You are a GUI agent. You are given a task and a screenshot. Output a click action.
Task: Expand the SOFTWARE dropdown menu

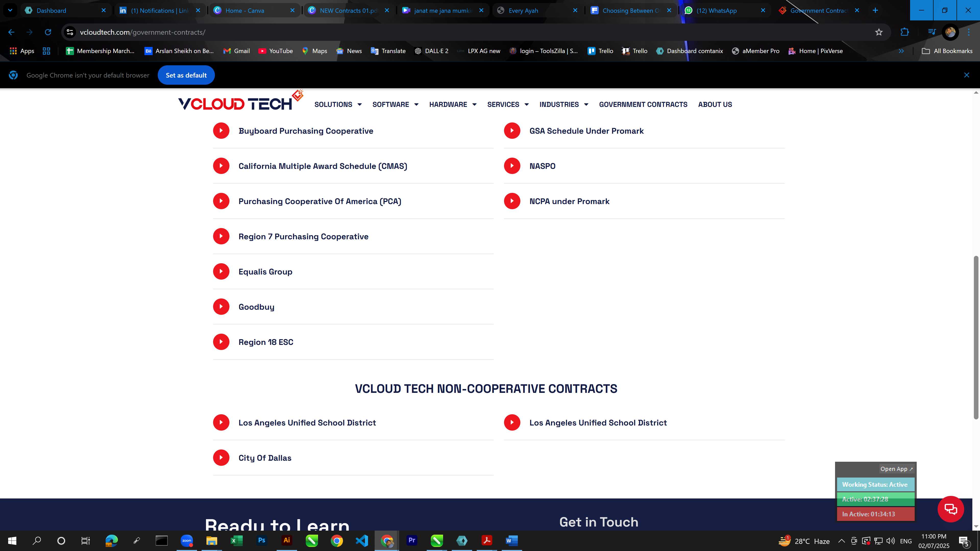point(395,104)
